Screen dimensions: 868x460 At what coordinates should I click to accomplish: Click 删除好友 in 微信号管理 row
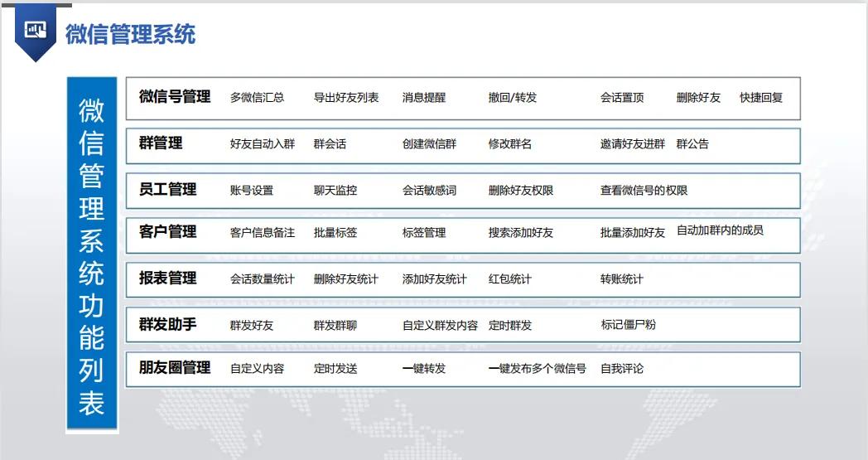tap(698, 98)
